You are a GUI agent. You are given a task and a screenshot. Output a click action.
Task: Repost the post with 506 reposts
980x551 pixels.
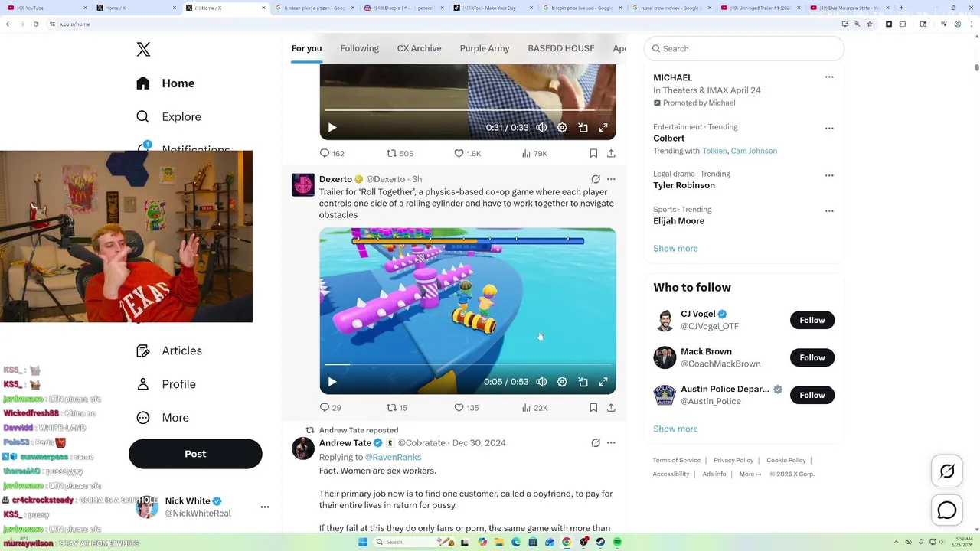pyautogui.click(x=400, y=153)
